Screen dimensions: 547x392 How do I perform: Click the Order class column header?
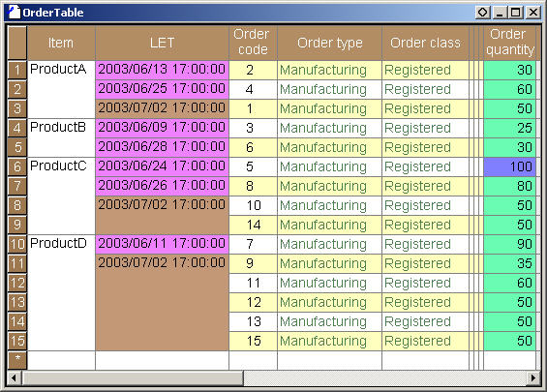(x=425, y=43)
